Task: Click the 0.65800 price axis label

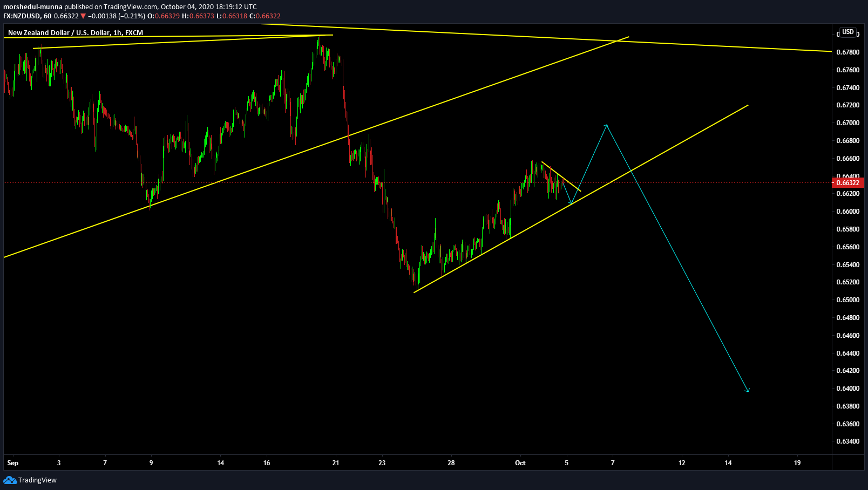Action: (847, 229)
